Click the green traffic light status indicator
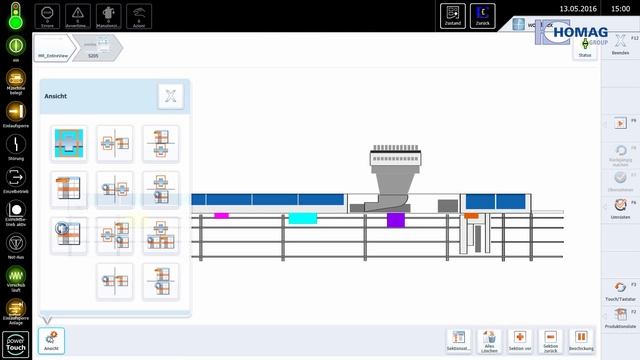The height and width of the screenshot is (360, 640). [x=16, y=16]
